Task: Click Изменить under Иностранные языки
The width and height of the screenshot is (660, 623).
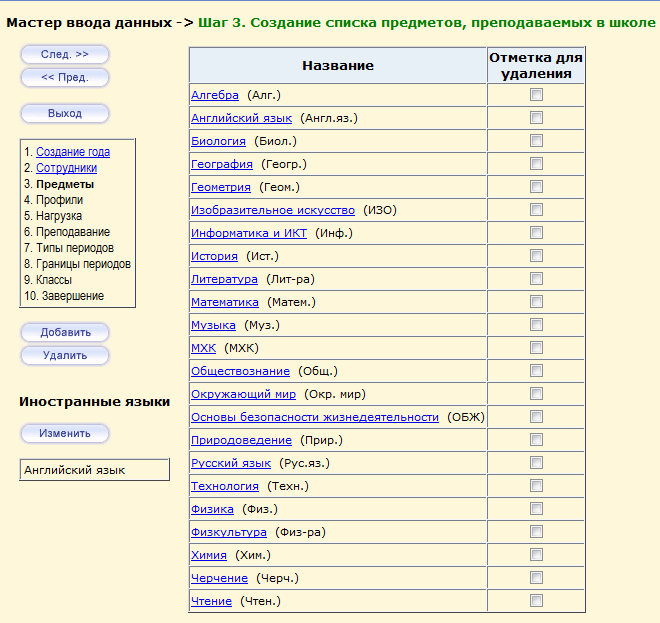Action: (65, 433)
